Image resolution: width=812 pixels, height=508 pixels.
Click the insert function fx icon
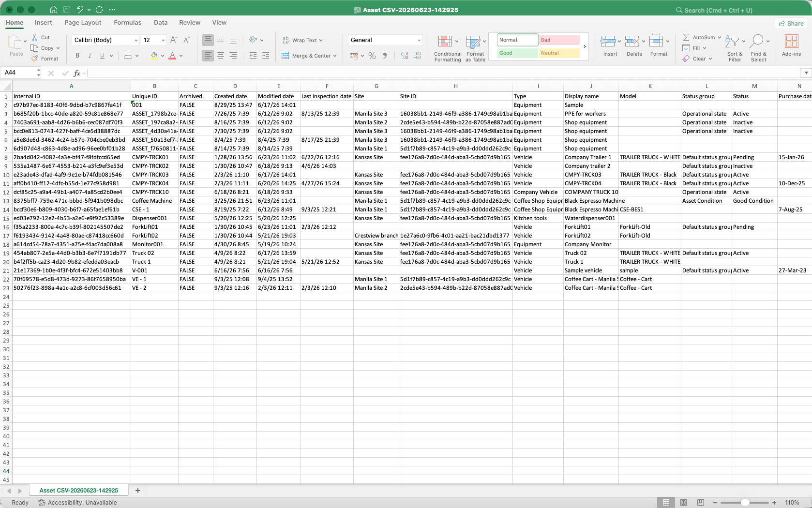pos(76,73)
